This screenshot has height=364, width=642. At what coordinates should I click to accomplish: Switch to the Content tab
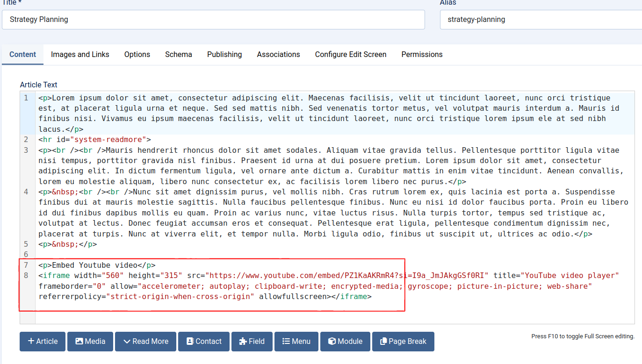[x=23, y=55]
